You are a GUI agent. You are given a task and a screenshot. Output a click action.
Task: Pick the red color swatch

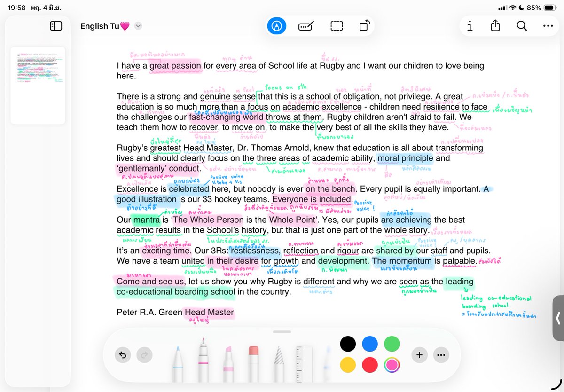coord(370,365)
